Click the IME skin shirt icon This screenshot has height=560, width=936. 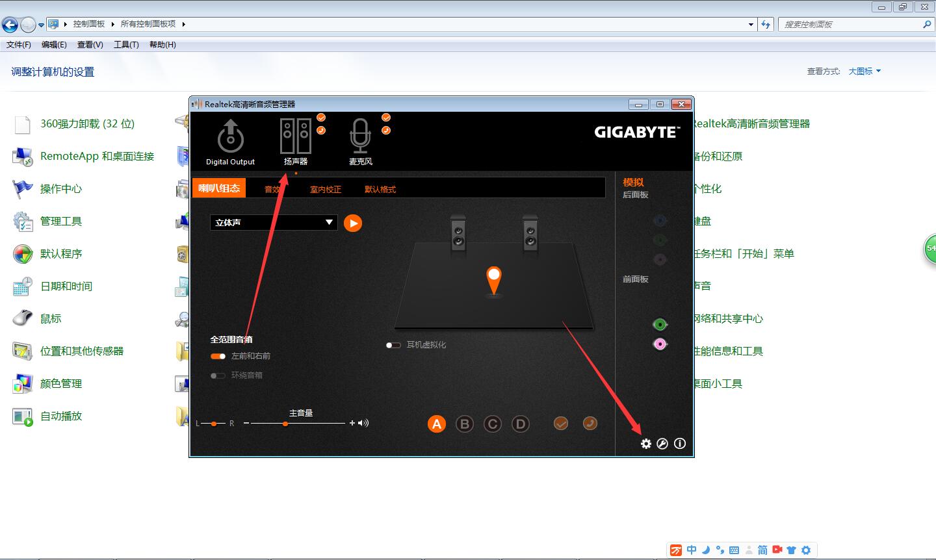[x=791, y=550]
